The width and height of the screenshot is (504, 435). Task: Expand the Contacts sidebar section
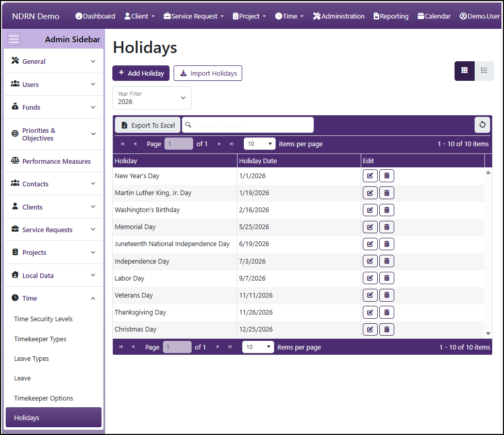tap(54, 184)
